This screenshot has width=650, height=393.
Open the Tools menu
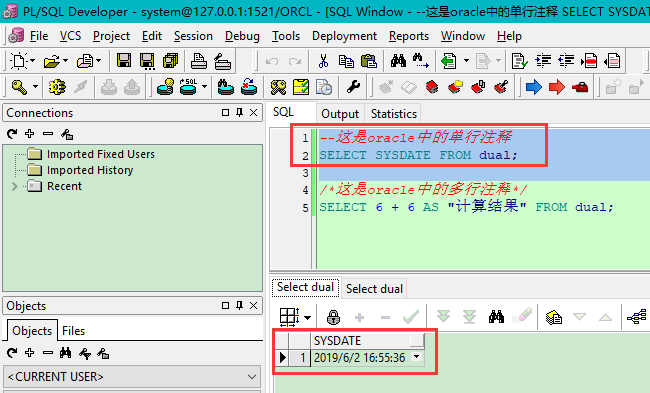tap(286, 36)
